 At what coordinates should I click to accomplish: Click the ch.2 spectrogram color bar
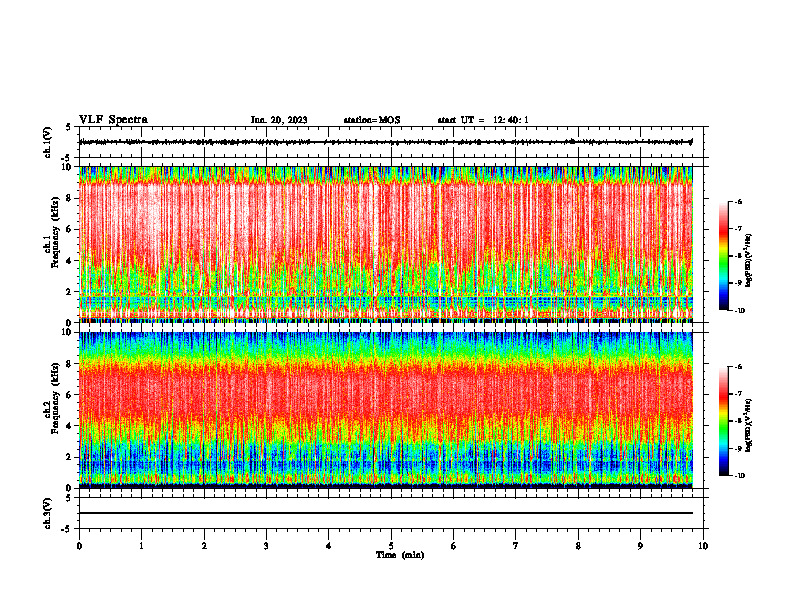[723, 421]
